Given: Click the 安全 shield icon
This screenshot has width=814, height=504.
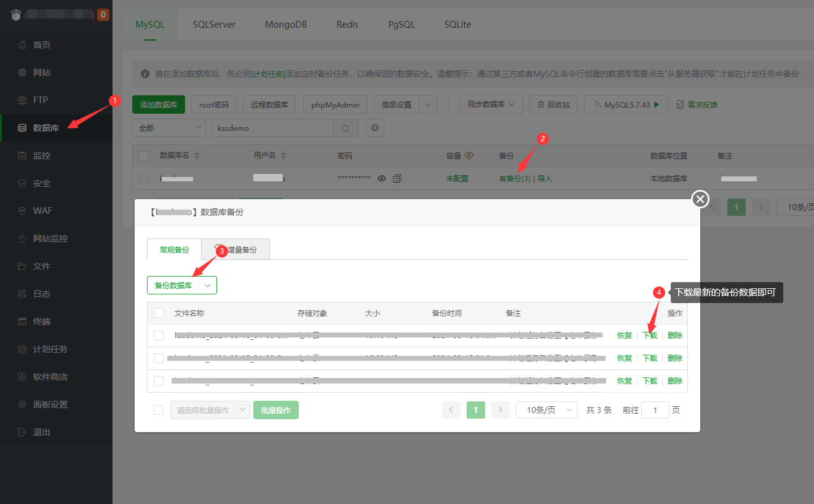Looking at the screenshot, I should [x=22, y=183].
